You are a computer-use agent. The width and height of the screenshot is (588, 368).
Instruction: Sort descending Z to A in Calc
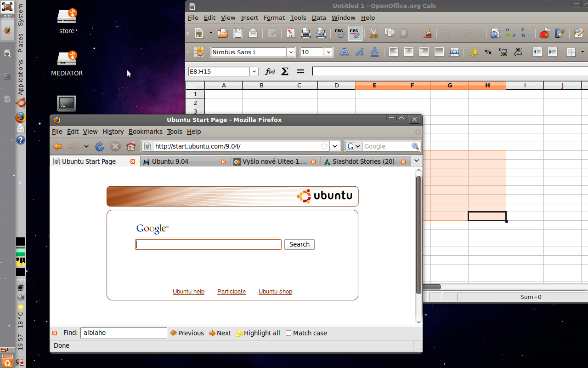[526, 33]
